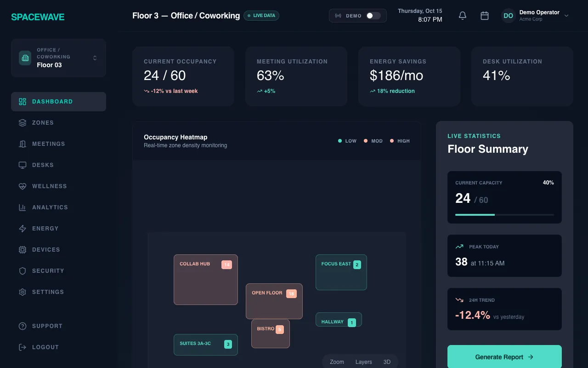The height and width of the screenshot is (368, 588).
Task: Select the Open Floor zone on heatmap
Action: (274, 301)
